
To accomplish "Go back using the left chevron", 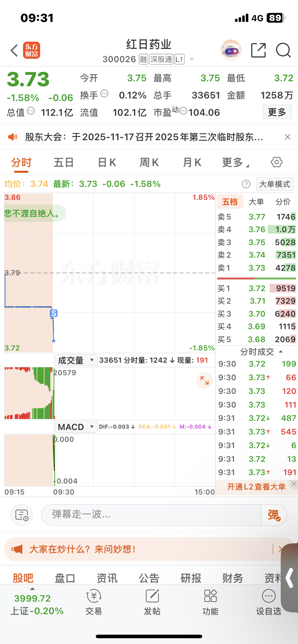I will pos(14,51).
